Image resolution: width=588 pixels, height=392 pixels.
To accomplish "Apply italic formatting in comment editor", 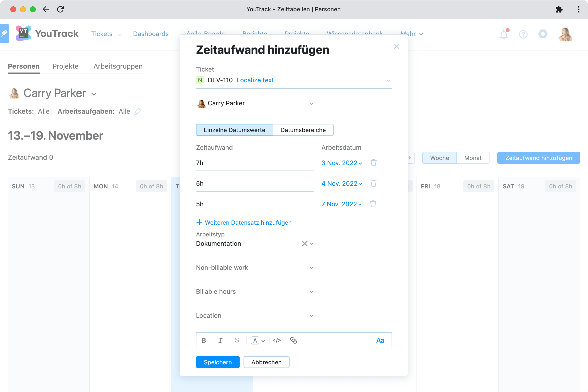I will tap(220, 340).
